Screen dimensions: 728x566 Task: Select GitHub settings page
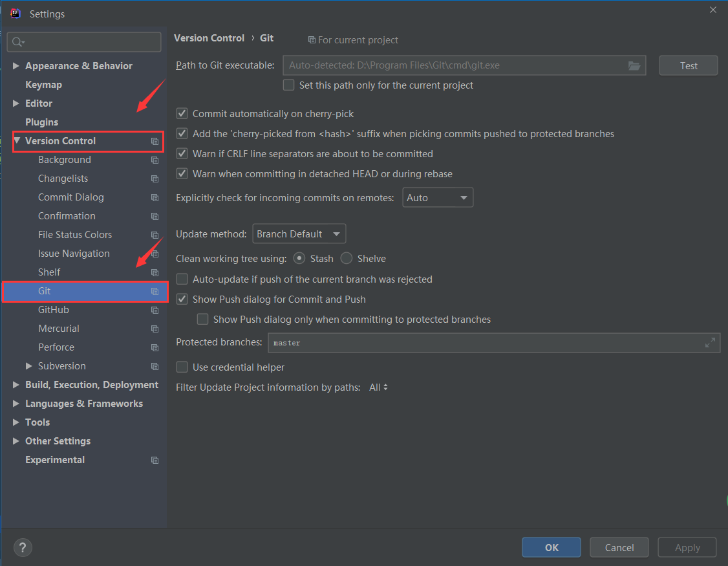tap(54, 310)
